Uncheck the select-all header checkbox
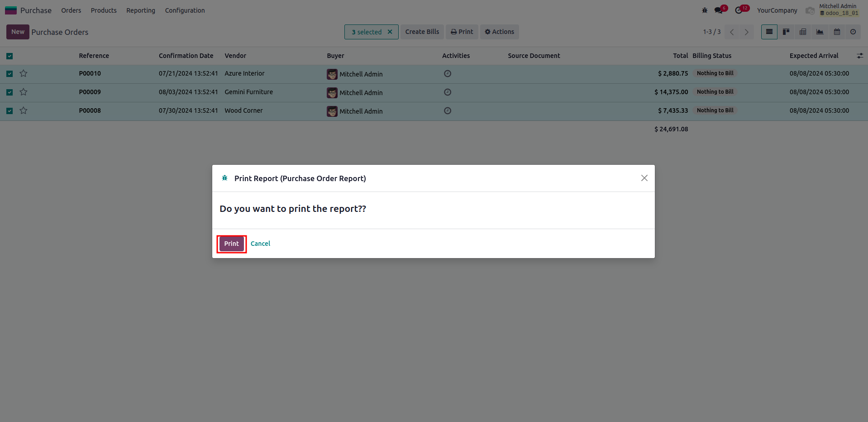This screenshot has height=422, width=868. coord(10,56)
